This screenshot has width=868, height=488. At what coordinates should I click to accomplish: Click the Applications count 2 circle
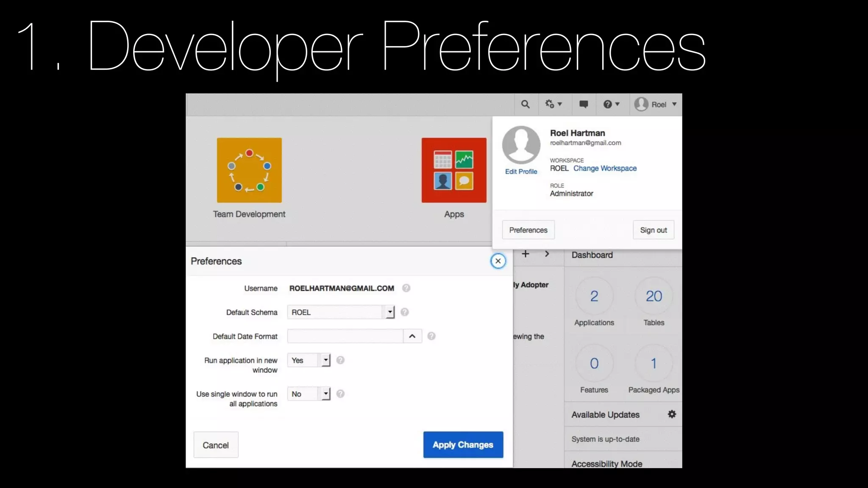[594, 296]
